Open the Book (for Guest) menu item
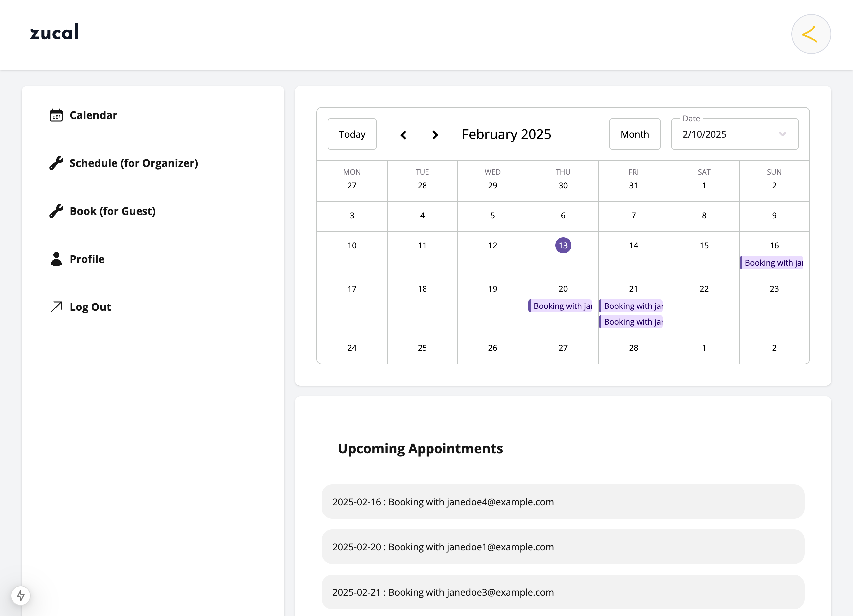This screenshot has height=616, width=853. coord(113,211)
